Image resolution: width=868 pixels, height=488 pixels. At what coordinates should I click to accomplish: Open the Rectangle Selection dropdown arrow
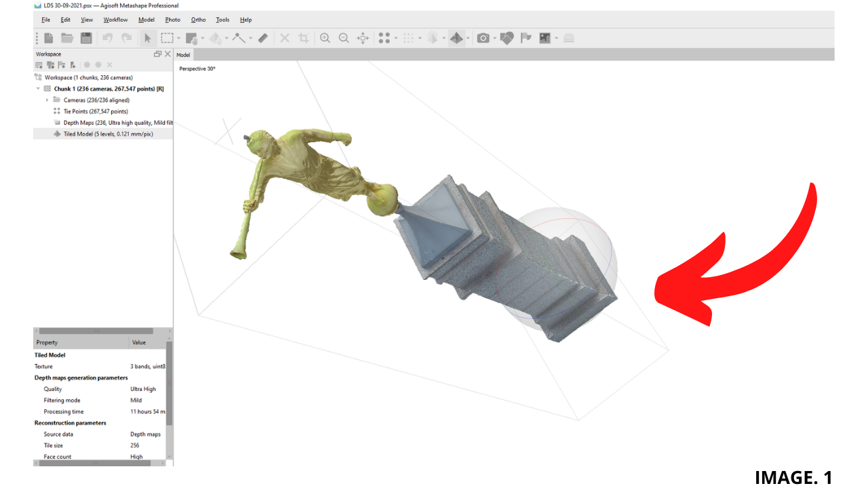[x=178, y=39]
